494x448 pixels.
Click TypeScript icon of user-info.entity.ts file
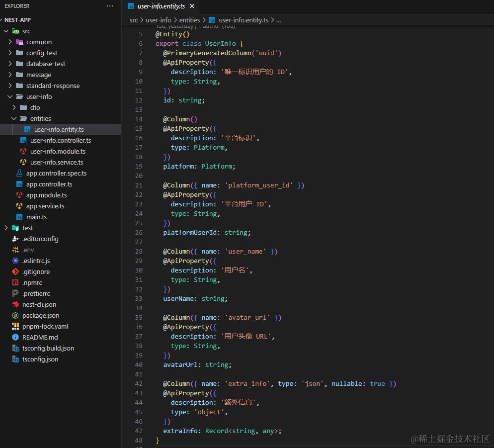27,130
